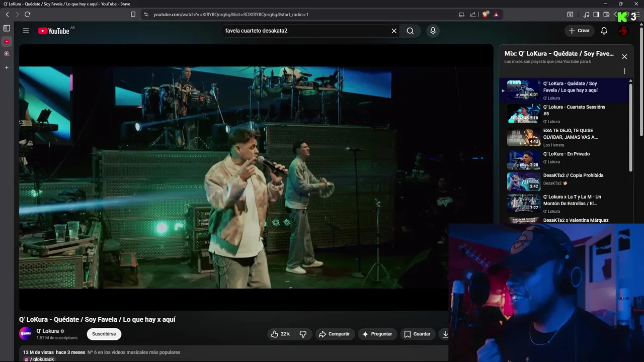Viewport: 644px width, 362px height.
Task: Click '13 M de vistas hace 3 meses' description text
Action: (x=54, y=352)
